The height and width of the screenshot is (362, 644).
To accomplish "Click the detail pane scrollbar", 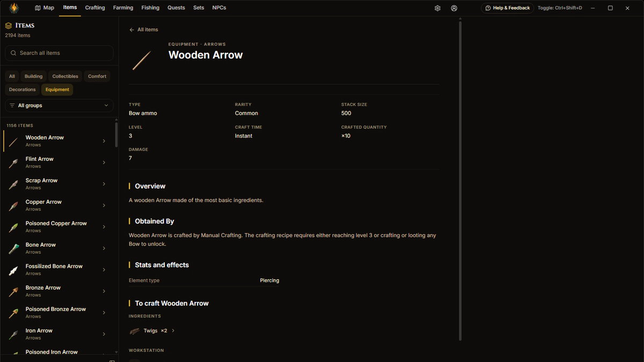I will 460,180.
